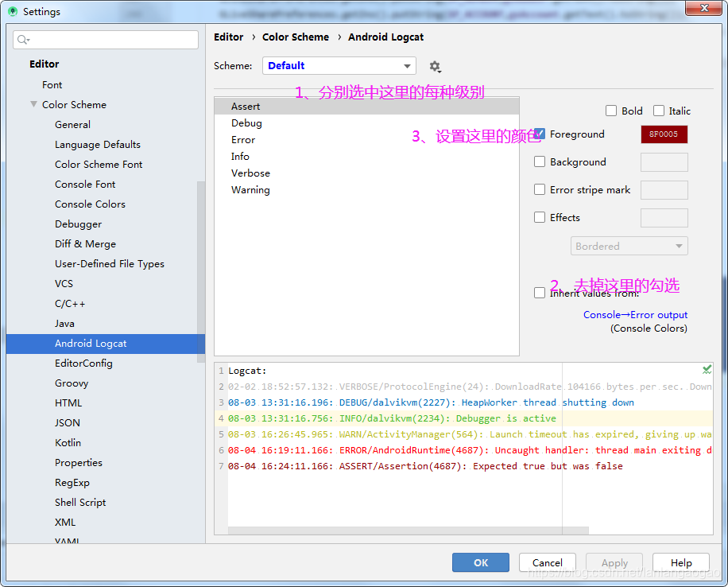The height and width of the screenshot is (587, 728).
Task: Open JSON color settings
Action: [x=68, y=423]
